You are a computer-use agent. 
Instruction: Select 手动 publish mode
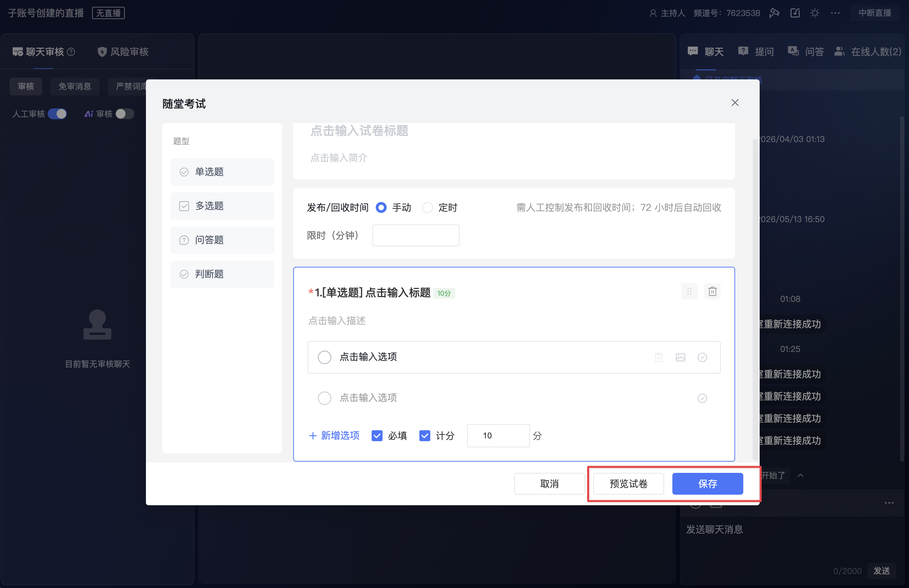tap(381, 207)
